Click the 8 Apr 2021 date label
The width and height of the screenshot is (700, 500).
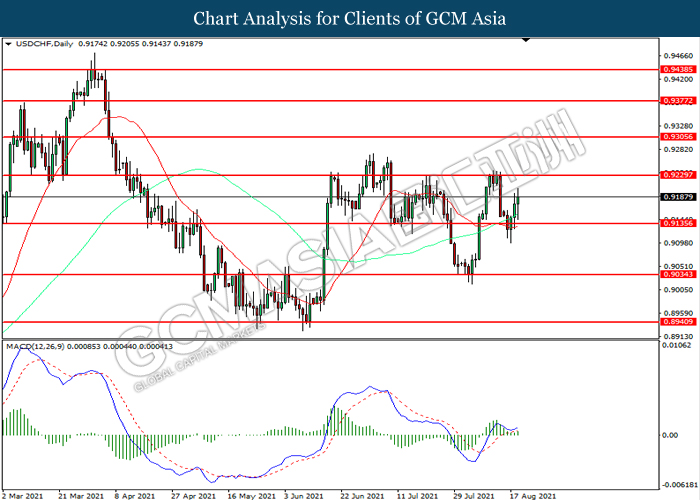tap(134, 496)
